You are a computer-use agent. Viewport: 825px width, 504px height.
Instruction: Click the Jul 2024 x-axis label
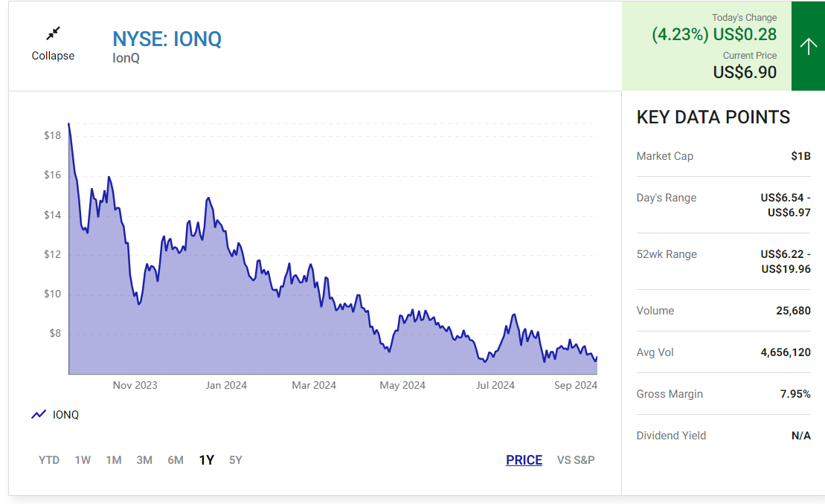tap(495, 385)
